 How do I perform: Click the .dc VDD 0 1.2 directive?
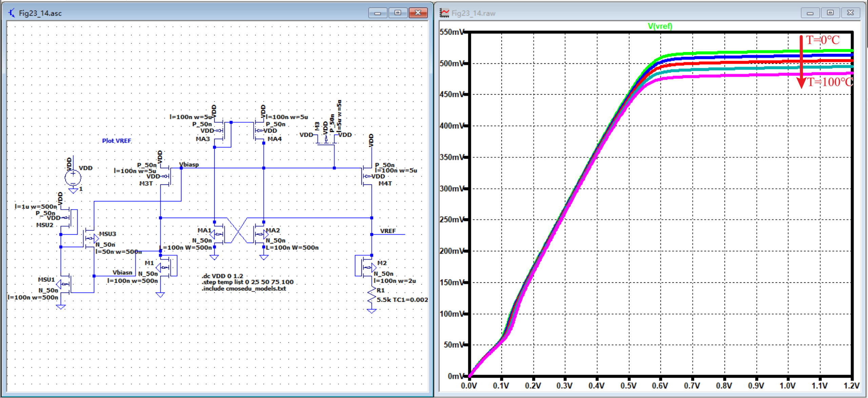(223, 276)
